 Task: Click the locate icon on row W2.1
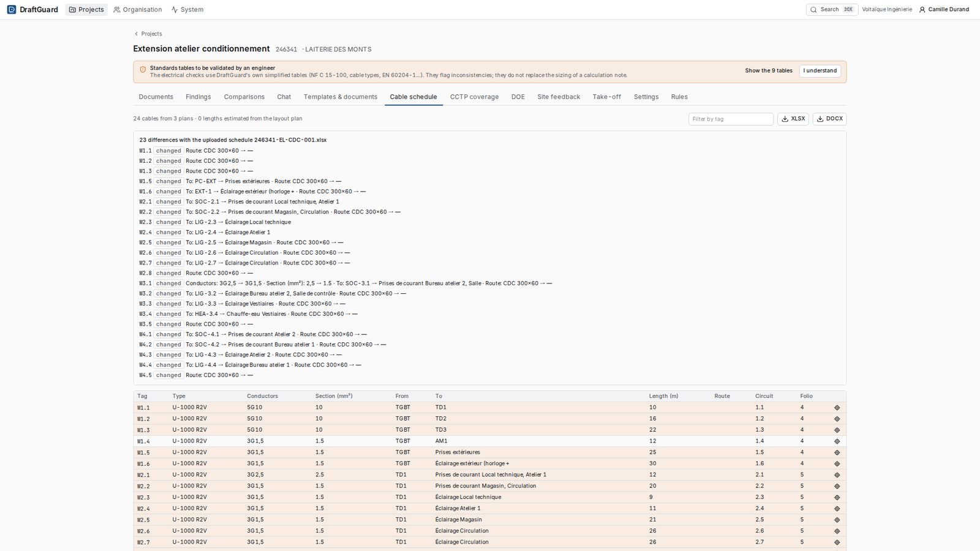(x=837, y=475)
